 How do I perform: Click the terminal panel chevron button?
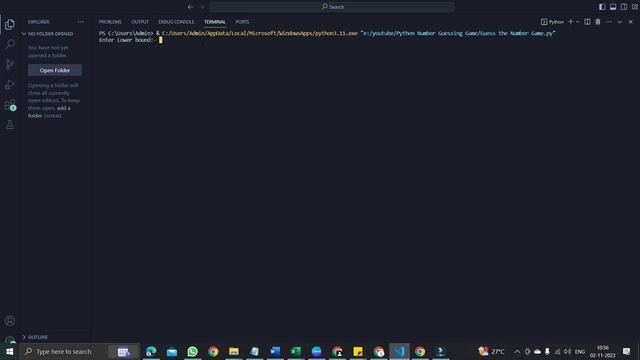tap(620, 22)
